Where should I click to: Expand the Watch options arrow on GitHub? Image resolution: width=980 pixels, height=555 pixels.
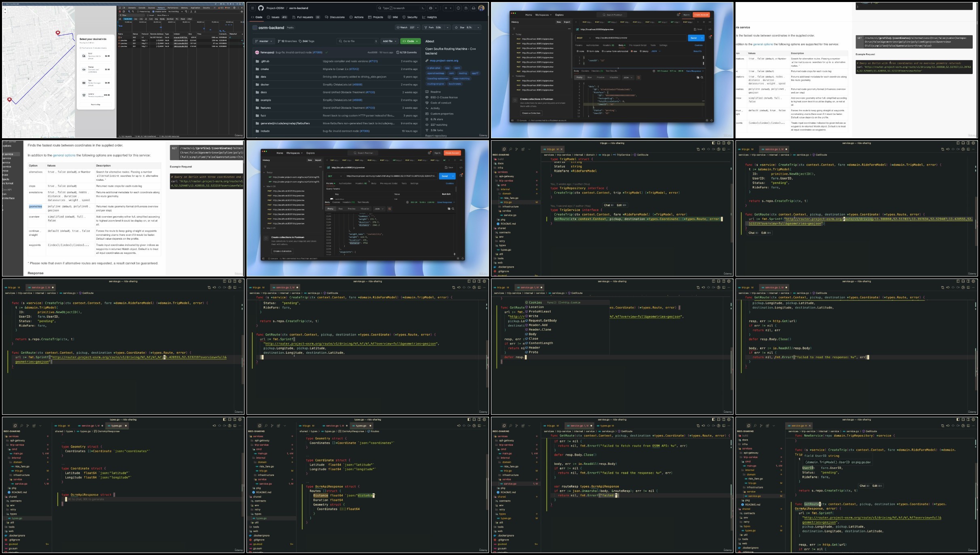pyautogui.click(x=418, y=27)
